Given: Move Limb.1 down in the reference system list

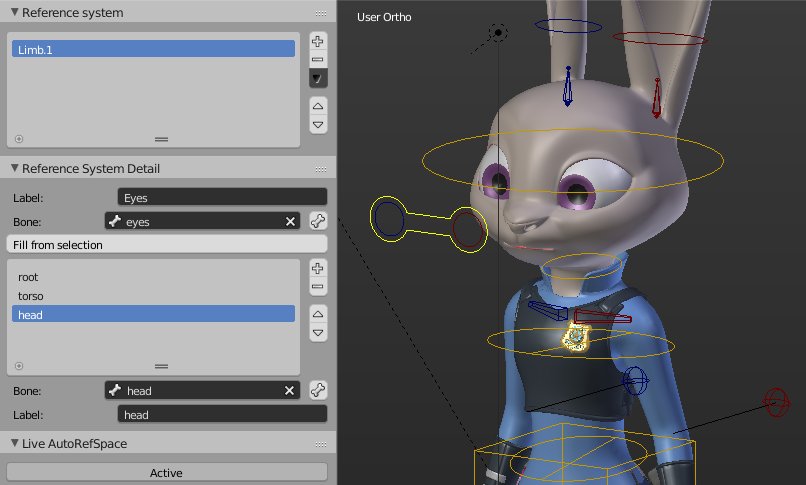Looking at the screenshot, I should (x=318, y=125).
